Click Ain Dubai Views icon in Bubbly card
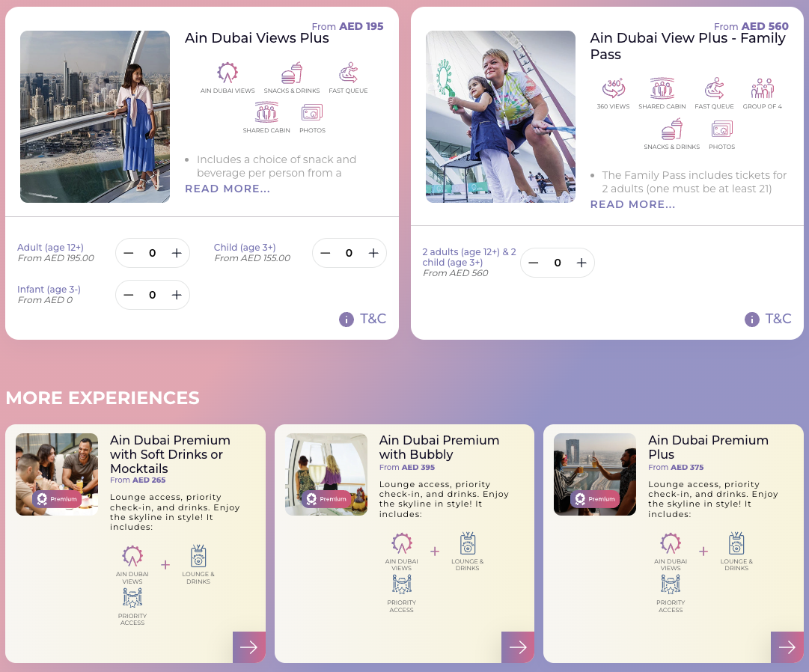Screen dimensions: 809x672 pos(401,543)
